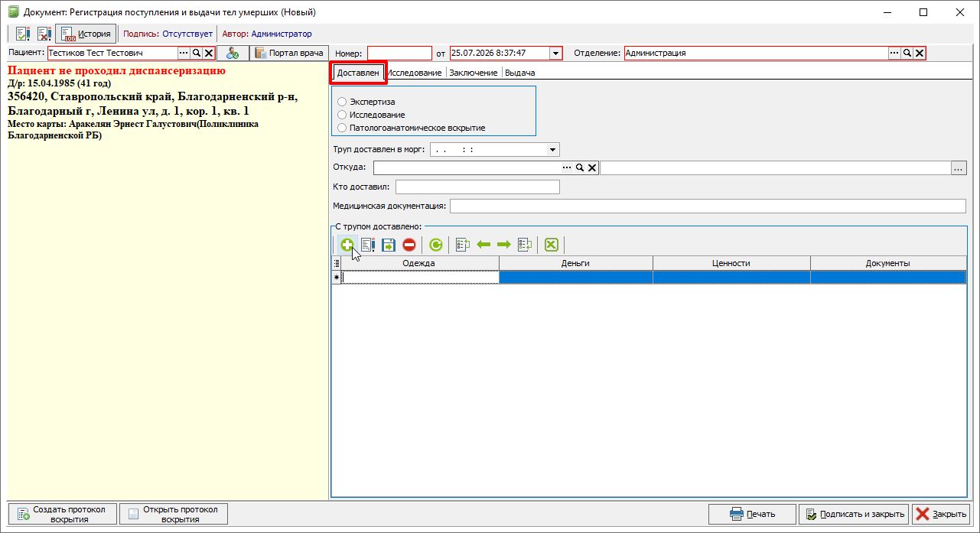Viewport: 980px width, 533px height.
Task: Open Отделение list with the ellipsis button
Action: coord(894,54)
